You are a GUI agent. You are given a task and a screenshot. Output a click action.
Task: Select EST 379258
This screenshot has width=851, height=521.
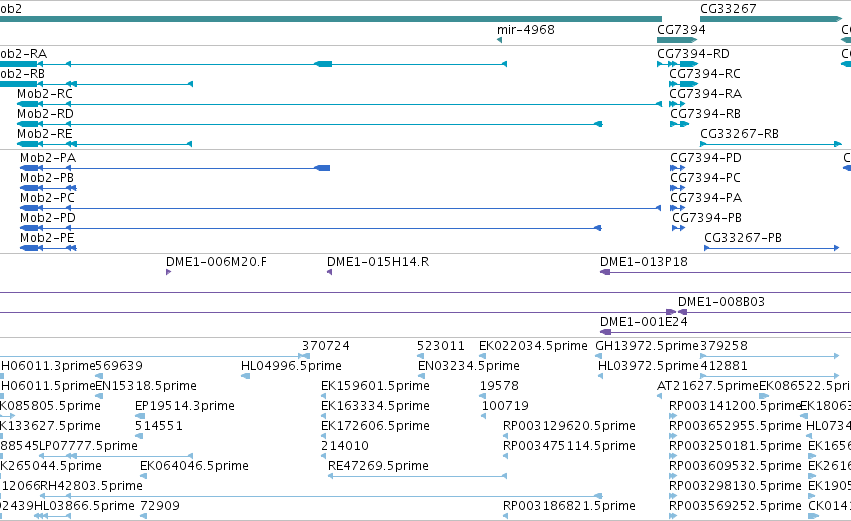[724, 346]
